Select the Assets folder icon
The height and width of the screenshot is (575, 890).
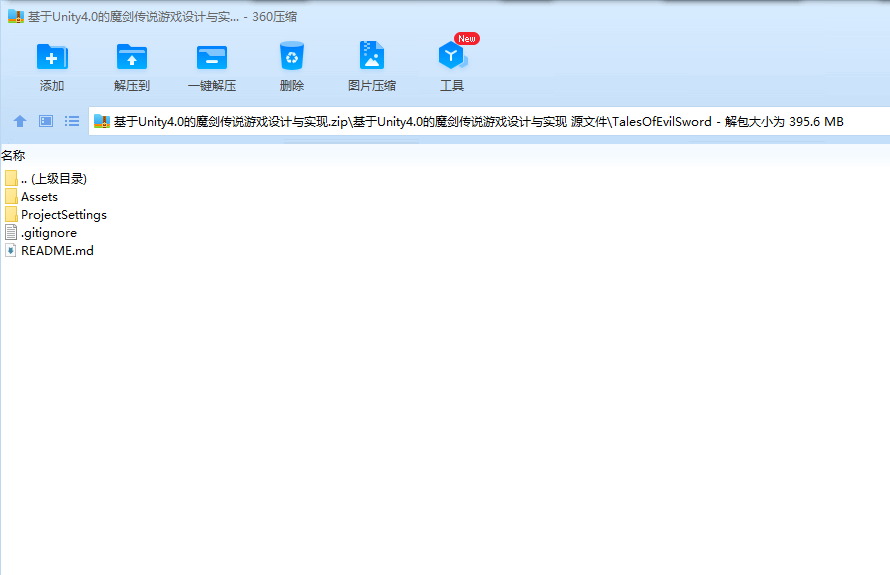(x=11, y=196)
